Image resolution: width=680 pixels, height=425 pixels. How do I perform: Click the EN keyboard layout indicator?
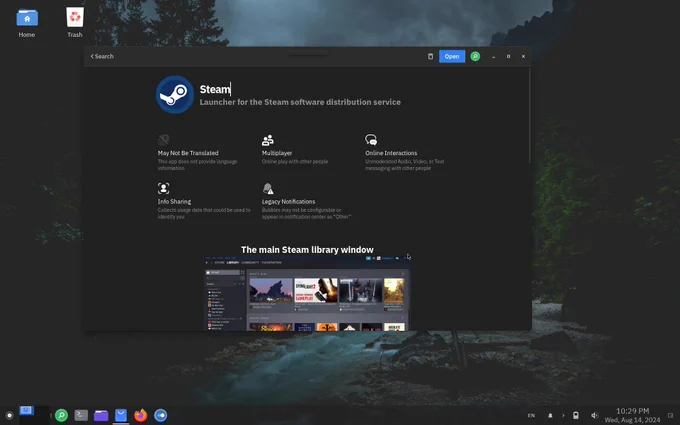pyautogui.click(x=531, y=415)
